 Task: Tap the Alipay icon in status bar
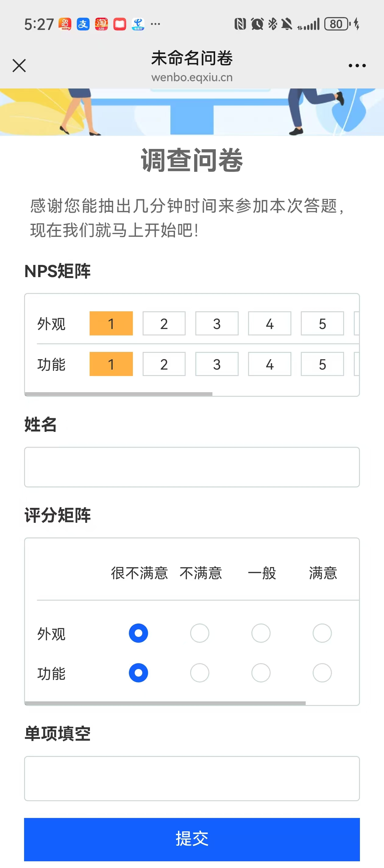point(83,24)
